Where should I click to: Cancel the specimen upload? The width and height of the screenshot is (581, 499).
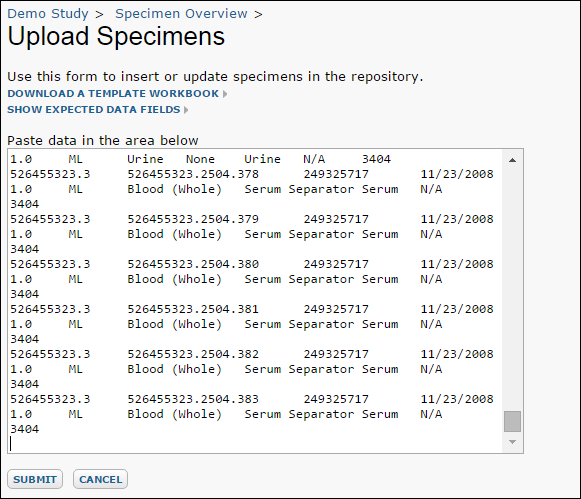coord(100,479)
